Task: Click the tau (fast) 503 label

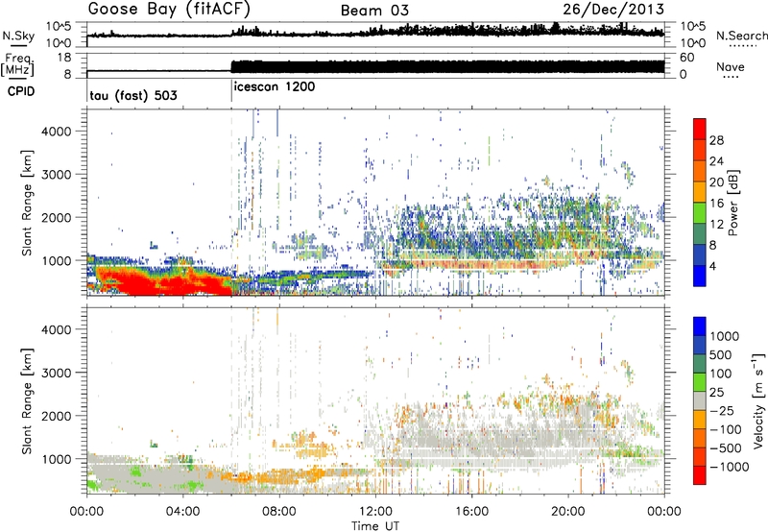Action: pyautogui.click(x=133, y=95)
